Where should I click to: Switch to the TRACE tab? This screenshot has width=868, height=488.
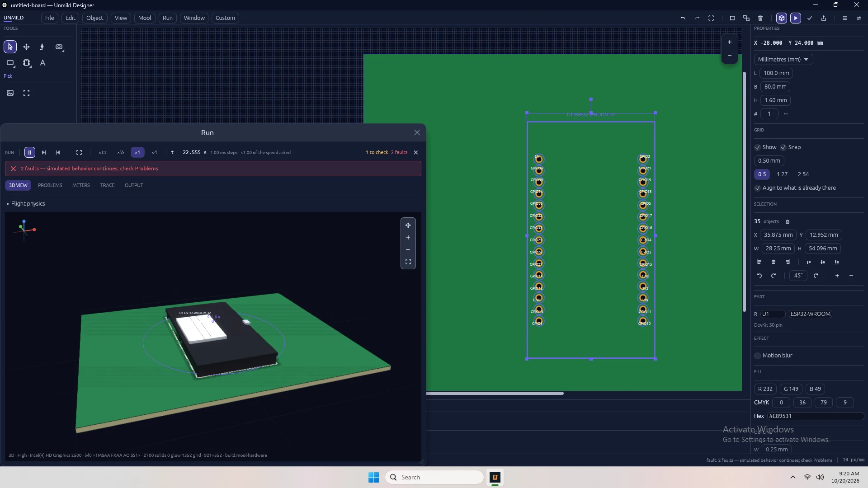tap(107, 186)
